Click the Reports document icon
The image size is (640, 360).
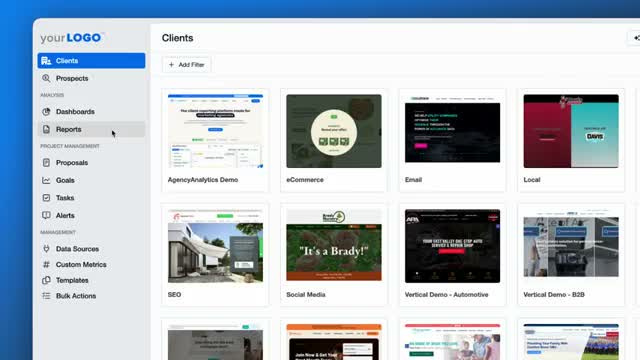46,129
